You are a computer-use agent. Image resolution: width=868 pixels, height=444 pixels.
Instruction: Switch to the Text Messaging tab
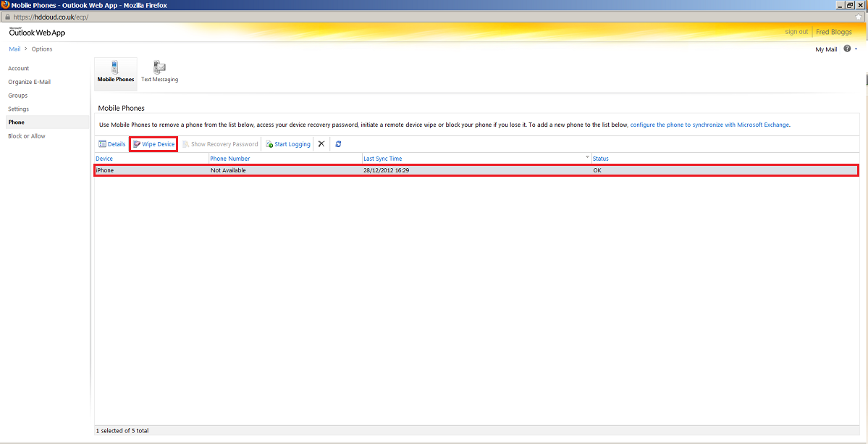(159, 72)
